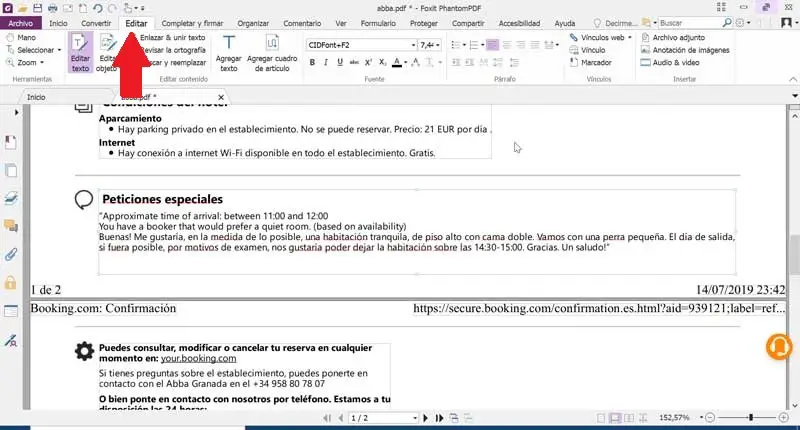The height and width of the screenshot is (430, 800).
Task: Switch to the Comentario tab
Action: click(302, 23)
